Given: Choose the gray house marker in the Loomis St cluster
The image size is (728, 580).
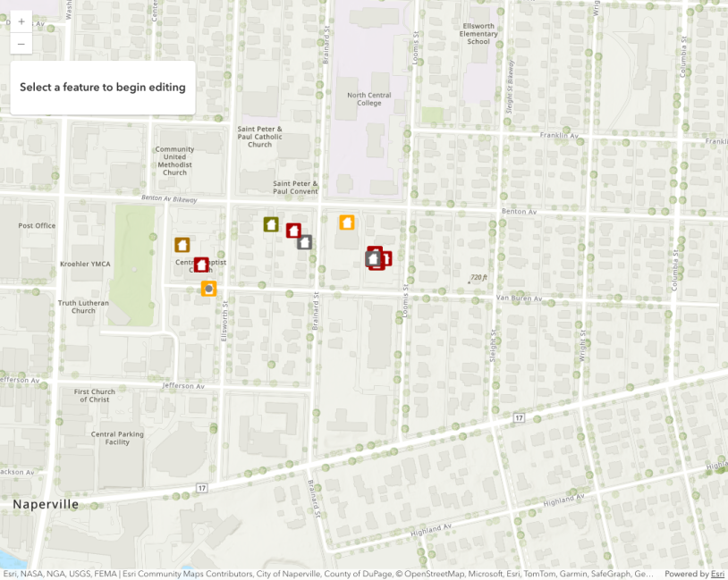Looking at the screenshot, I should click(x=372, y=259).
